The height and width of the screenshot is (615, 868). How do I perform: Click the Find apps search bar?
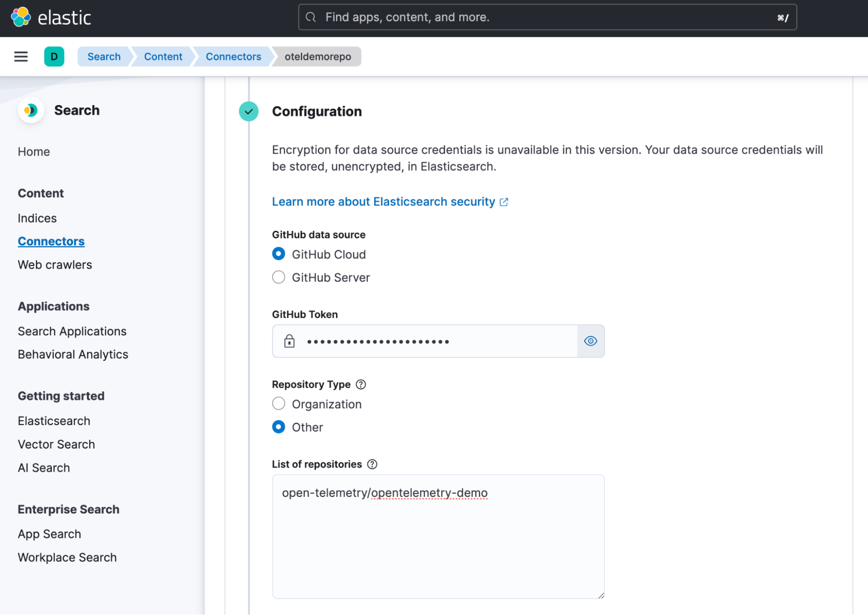pyautogui.click(x=547, y=17)
